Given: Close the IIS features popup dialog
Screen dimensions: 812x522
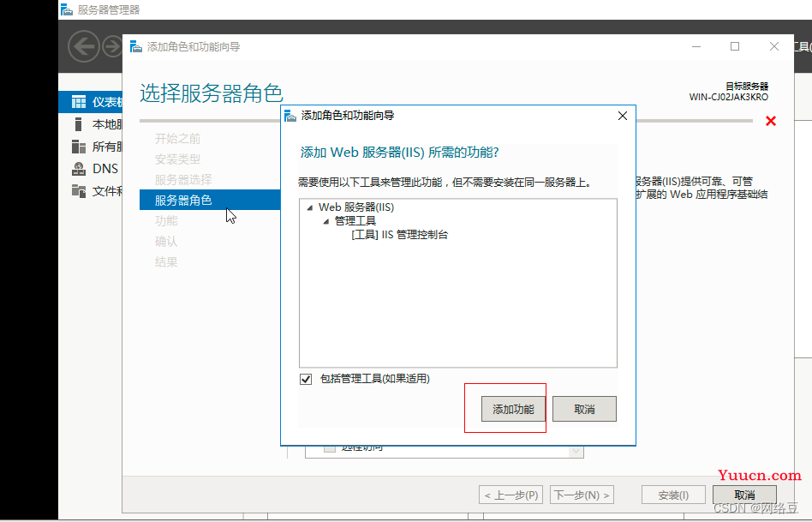Looking at the screenshot, I should point(623,116).
